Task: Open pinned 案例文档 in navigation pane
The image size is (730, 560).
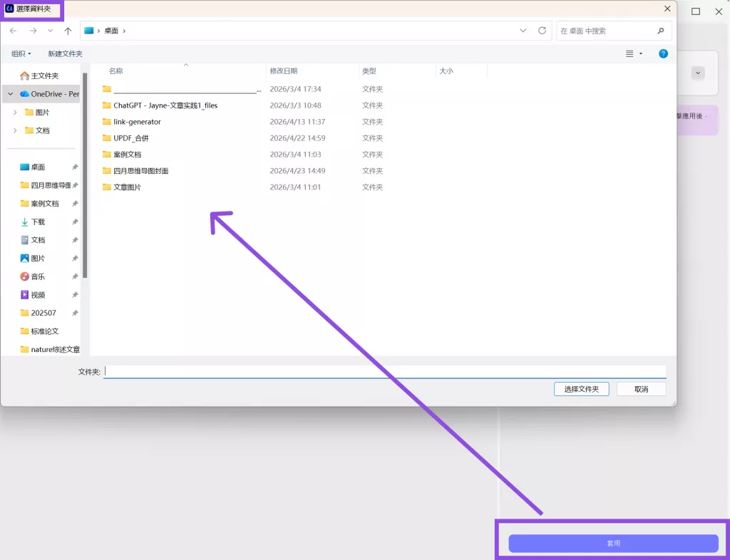Action: pyautogui.click(x=40, y=203)
